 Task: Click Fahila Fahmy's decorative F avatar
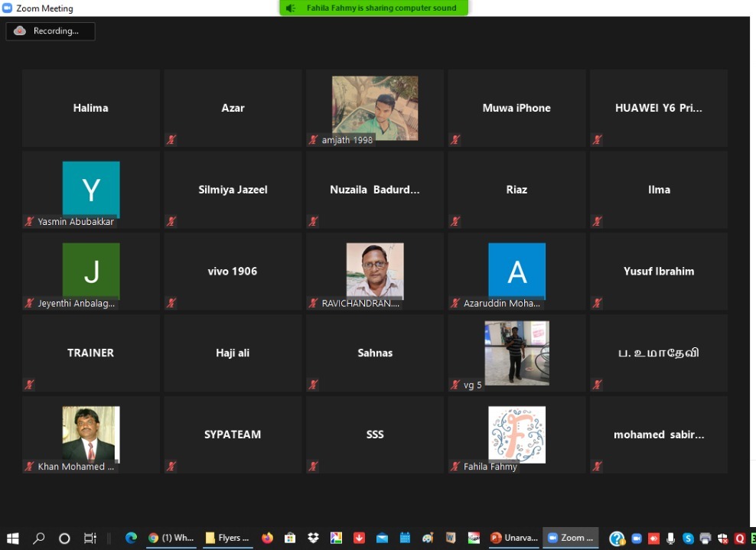(x=516, y=434)
